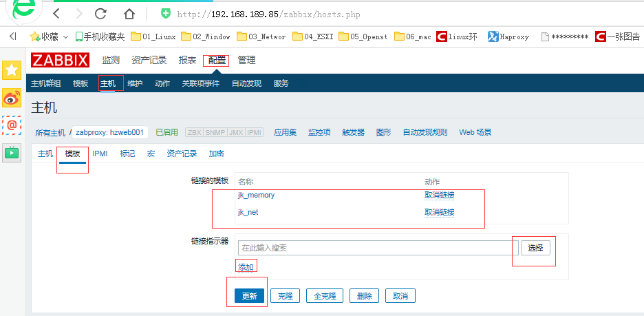
Task: Click the 已启用 status link
Action: pos(167,132)
